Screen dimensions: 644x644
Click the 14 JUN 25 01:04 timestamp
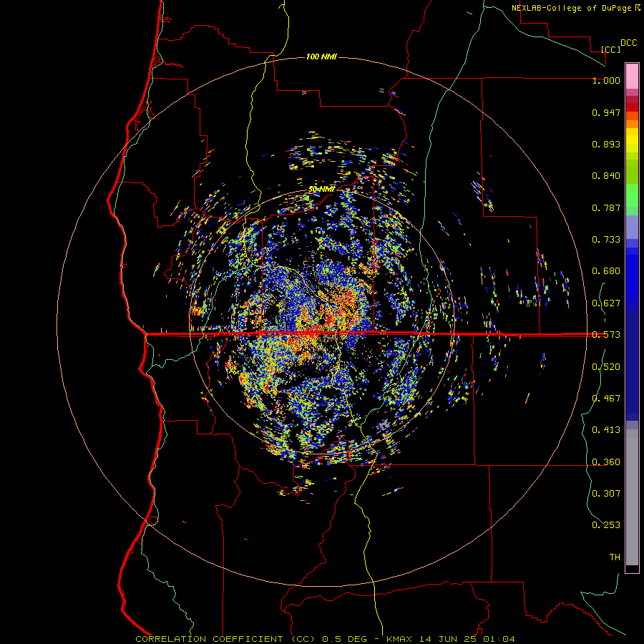click(467, 639)
